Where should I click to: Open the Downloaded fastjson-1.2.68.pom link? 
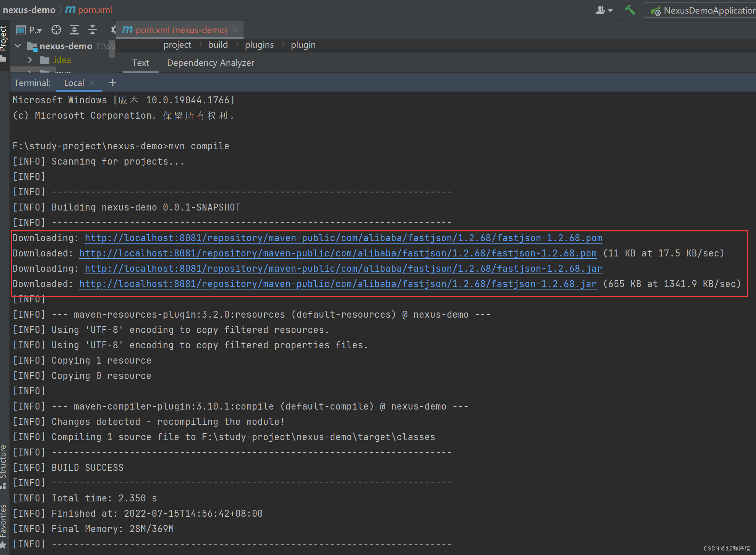click(x=338, y=253)
